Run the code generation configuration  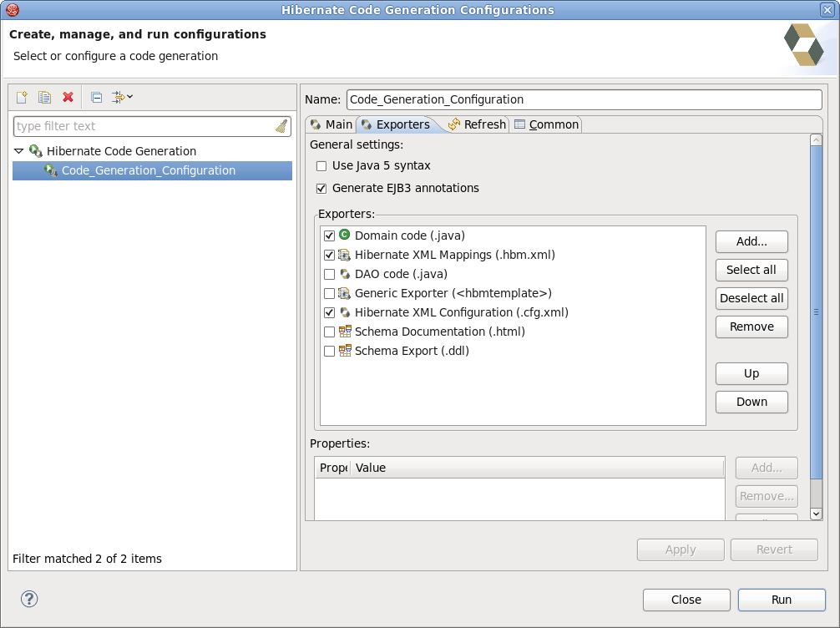tap(781, 600)
